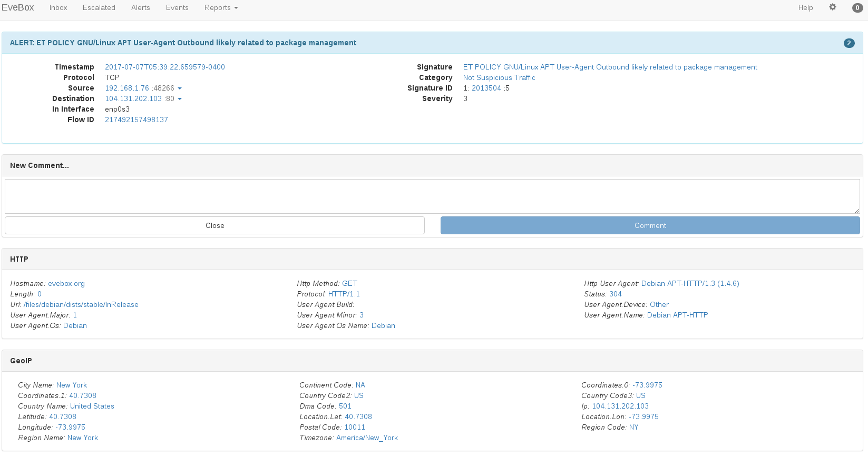Expand the source IP dropdown caret
This screenshot has width=868, height=457.
[x=180, y=88]
